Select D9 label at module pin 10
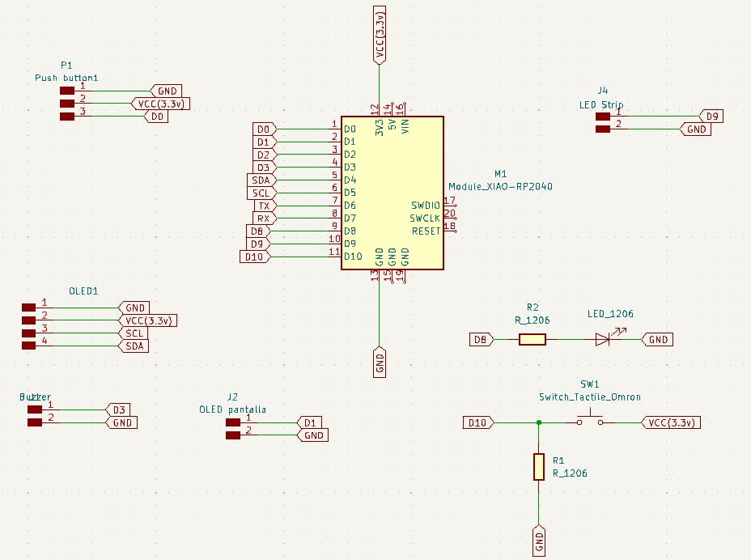The height and width of the screenshot is (560, 751). pyautogui.click(x=258, y=244)
